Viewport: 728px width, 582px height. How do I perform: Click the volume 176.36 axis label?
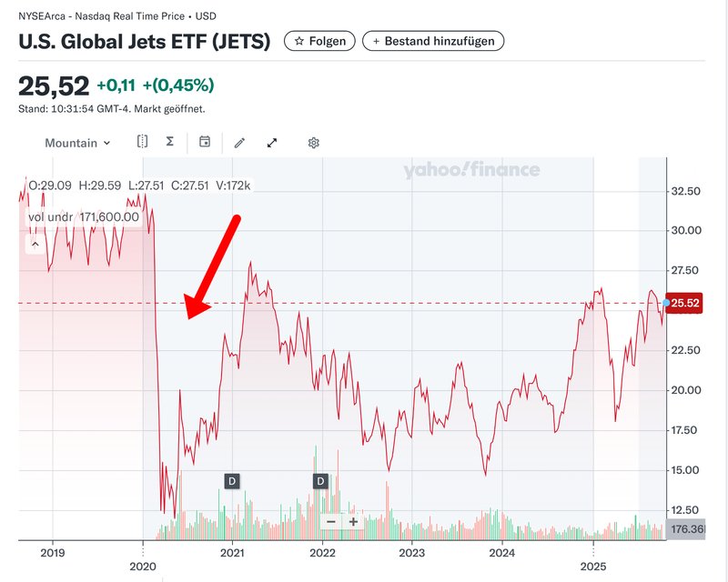click(x=688, y=529)
